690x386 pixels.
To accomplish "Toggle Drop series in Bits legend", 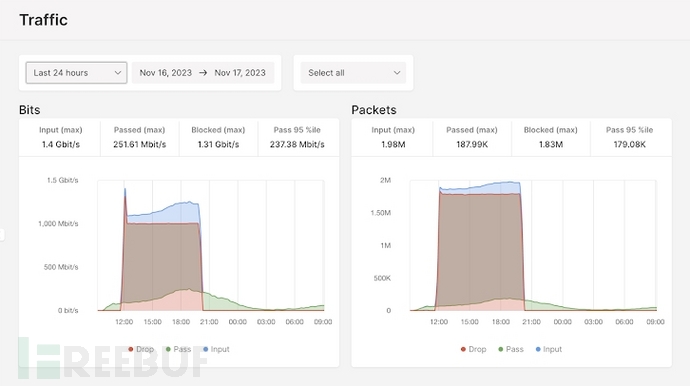I will 141,349.
